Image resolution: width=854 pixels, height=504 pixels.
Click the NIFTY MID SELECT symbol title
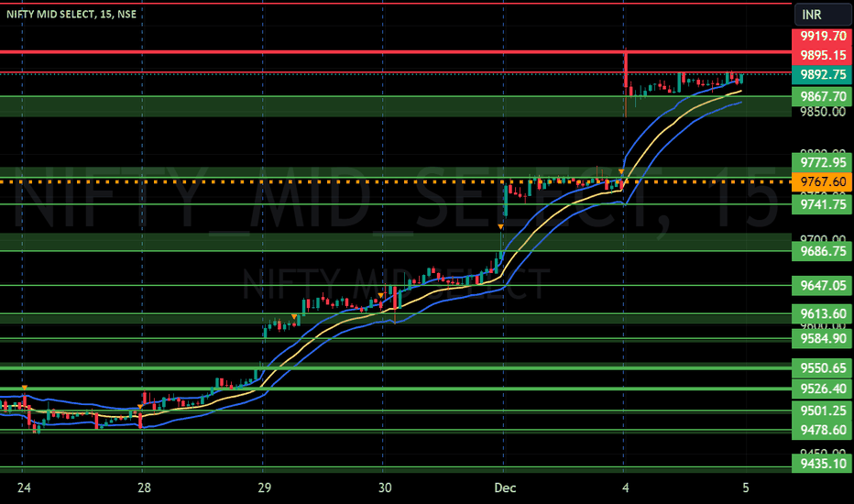click(x=71, y=14)
